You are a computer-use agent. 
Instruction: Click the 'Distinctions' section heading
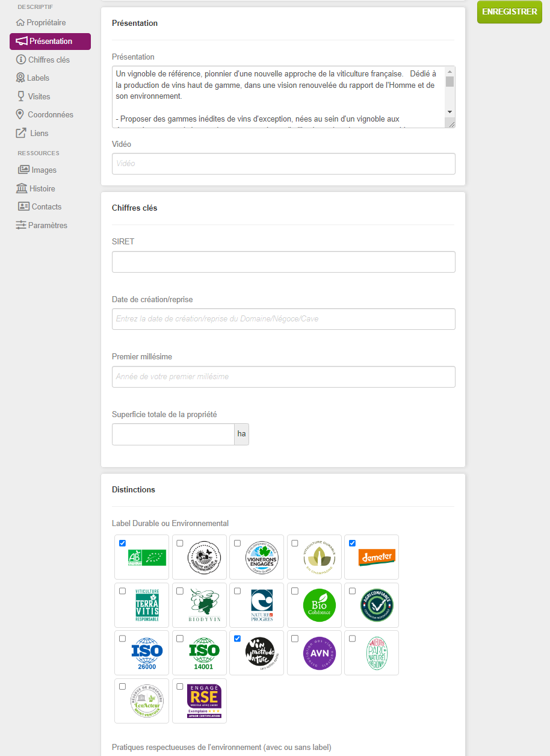pyautogui.click(x=134, y=490)
